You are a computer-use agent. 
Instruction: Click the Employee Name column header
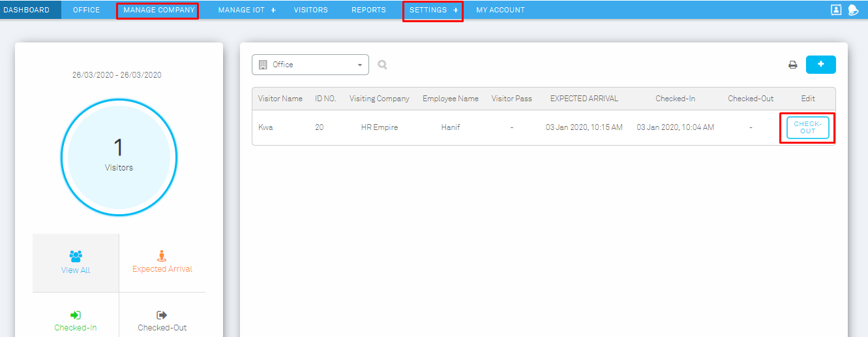point(451,99)
